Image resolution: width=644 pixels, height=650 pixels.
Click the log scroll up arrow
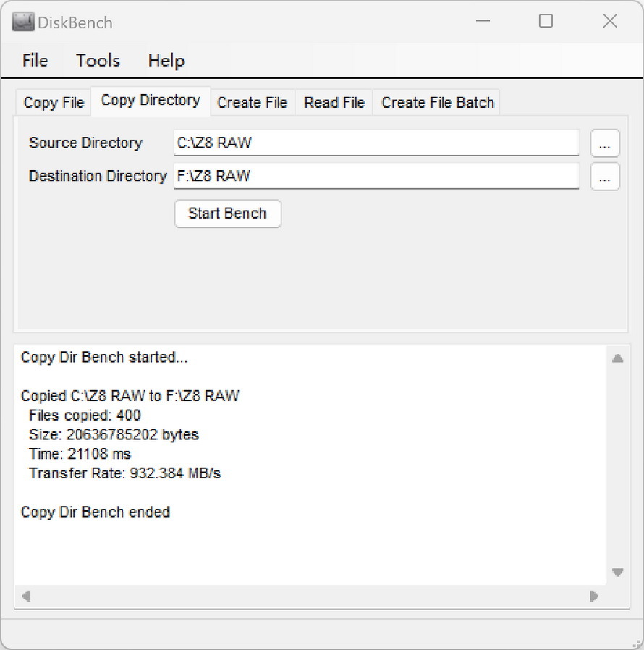(617, 358)
